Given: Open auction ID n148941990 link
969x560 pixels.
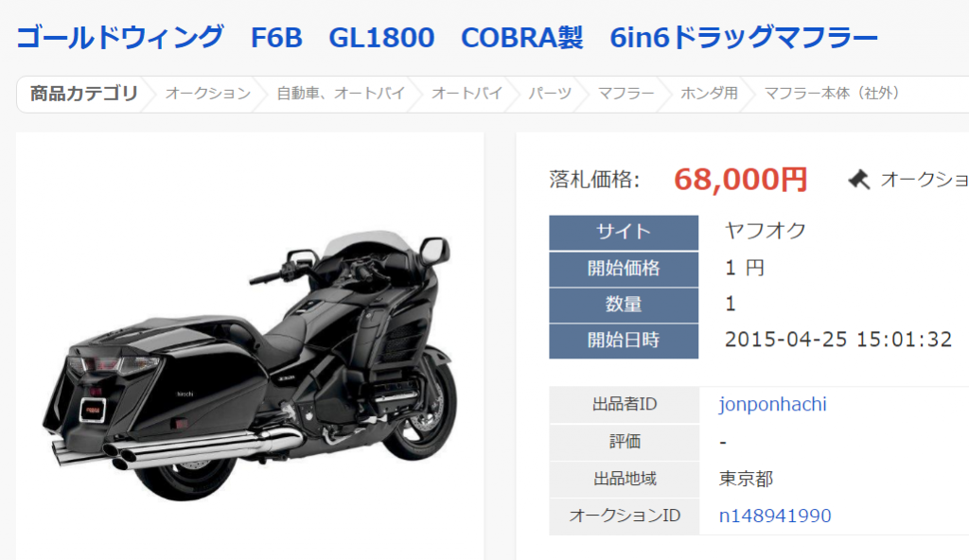Looking at the screenshot, I should point(775,516).
